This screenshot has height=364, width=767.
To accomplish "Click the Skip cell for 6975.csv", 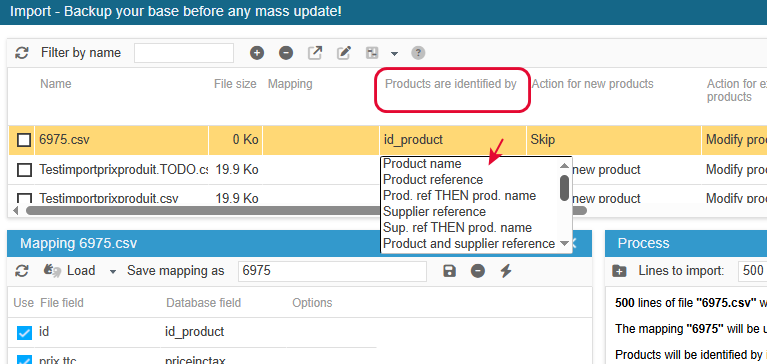I will tap(614, 140).
